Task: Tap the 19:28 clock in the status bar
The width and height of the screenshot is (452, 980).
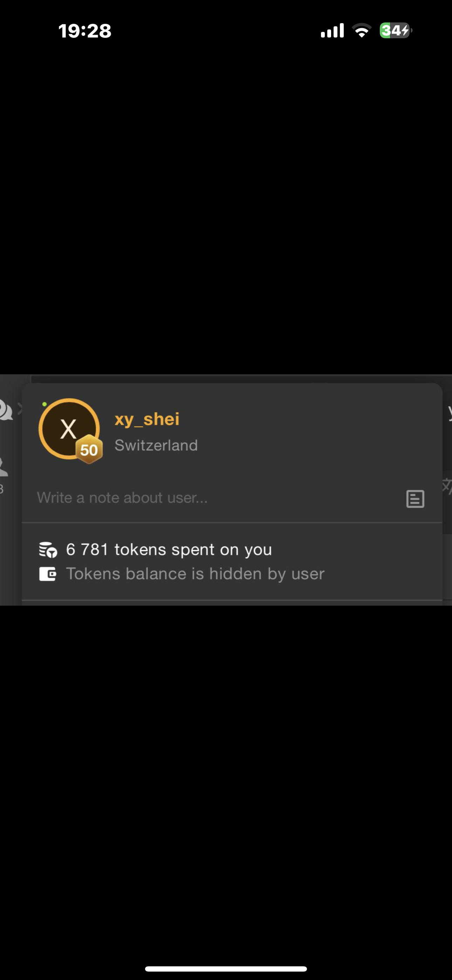Action: click(84, 31)
